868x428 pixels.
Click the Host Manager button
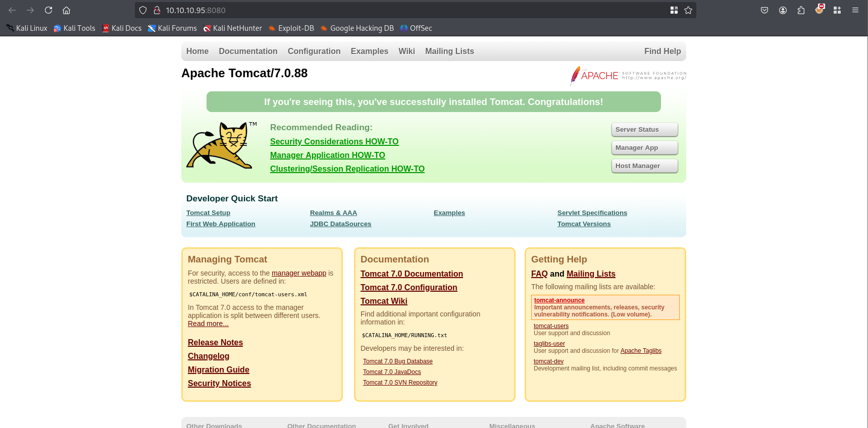coord(644,166)
